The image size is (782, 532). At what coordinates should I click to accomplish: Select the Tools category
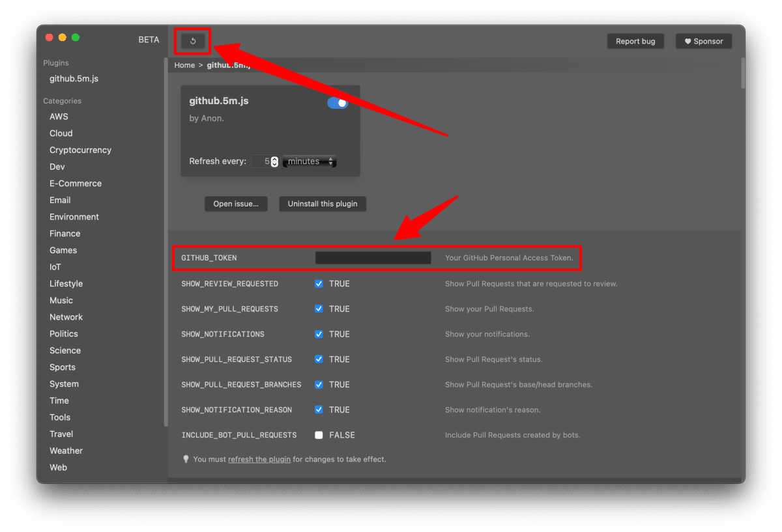click(x=60, y=417)
